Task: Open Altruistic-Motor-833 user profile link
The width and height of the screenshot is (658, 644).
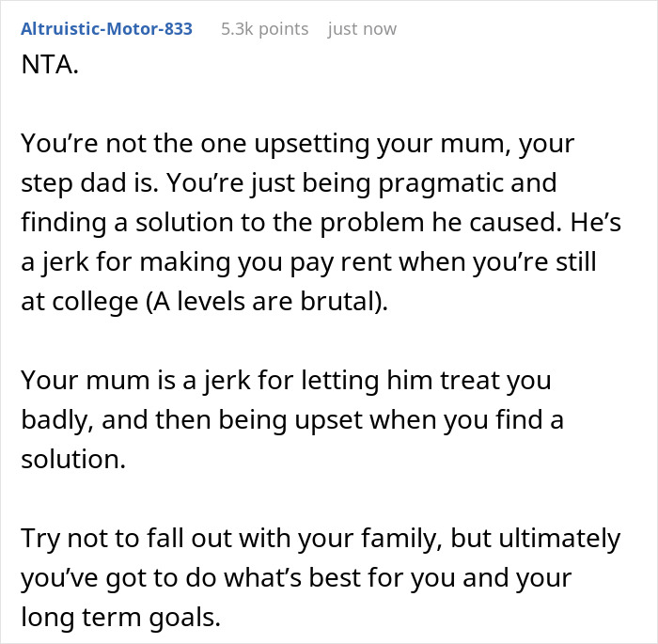Action: [x=106, y=29]
